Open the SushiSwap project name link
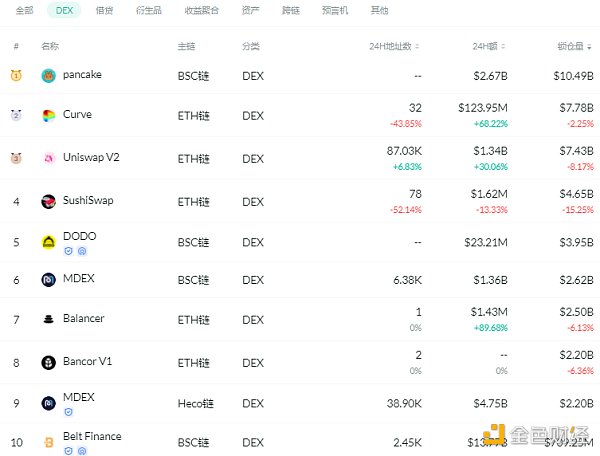Image resolution: width=600 pixels, height=456 pixels. (88, 201)
